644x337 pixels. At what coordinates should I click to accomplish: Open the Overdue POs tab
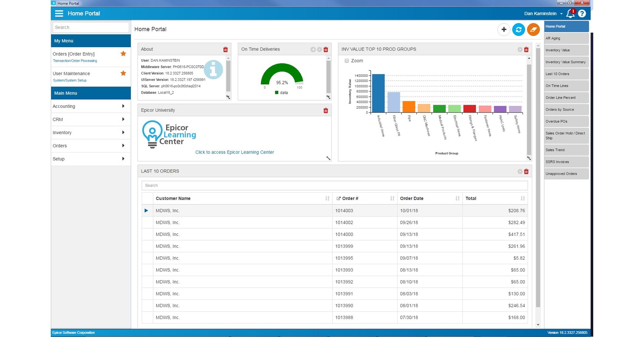(x=567, y=121)
